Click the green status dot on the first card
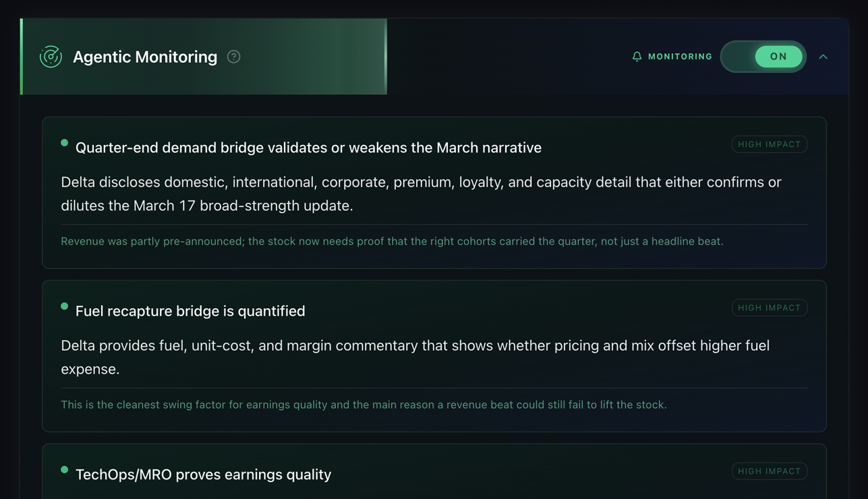Viewport: 868px width, 499px height. 64,142
